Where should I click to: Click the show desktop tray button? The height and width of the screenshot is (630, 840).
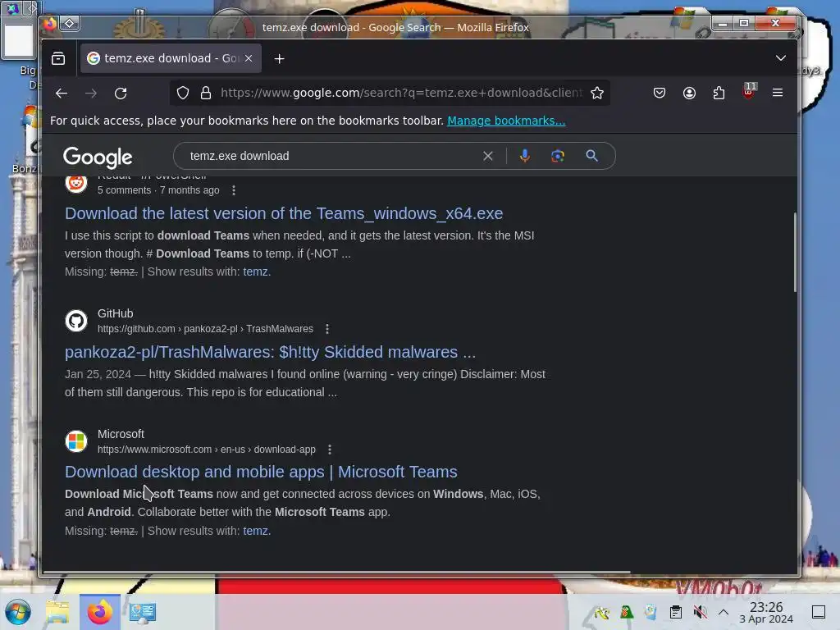click(819, 612)
